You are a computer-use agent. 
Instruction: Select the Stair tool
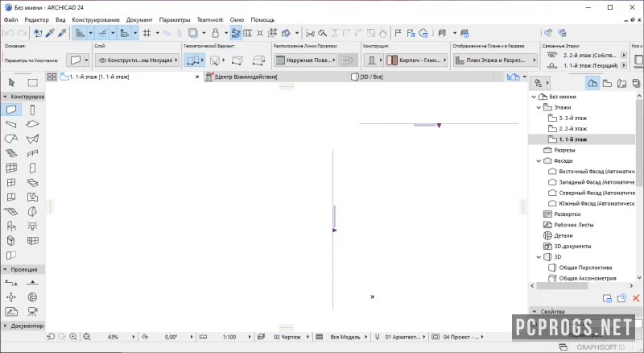click(11, 153)
